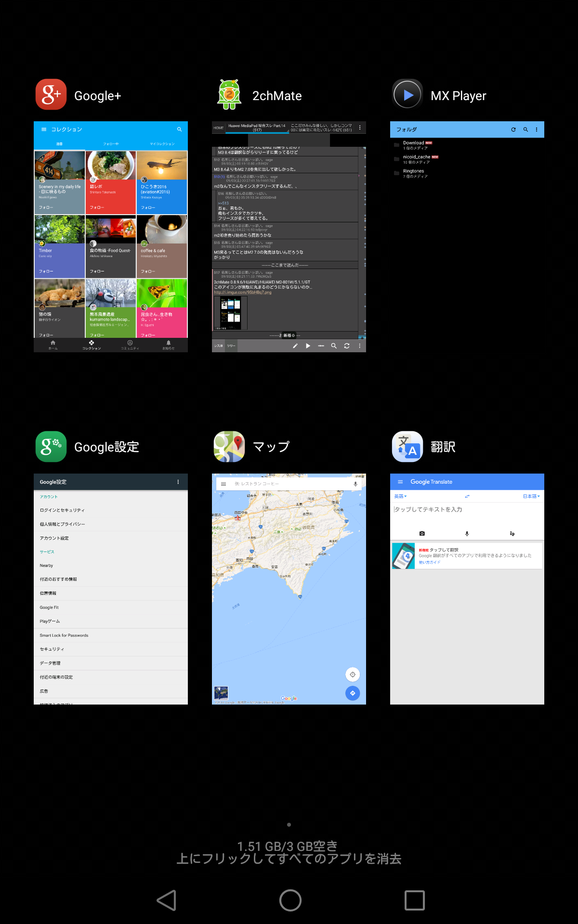
Task: Open the Ringtones folder in MX Player
Action: [467, 173]
